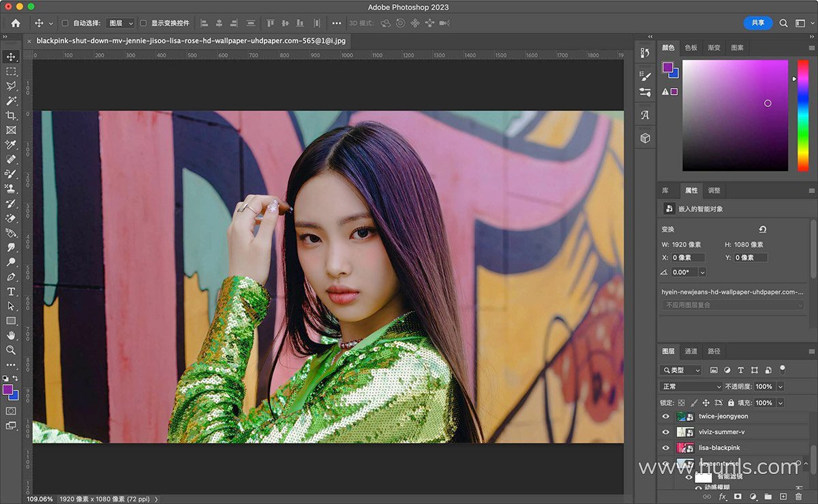Image resolution: width=818 pixels, height=504 pixels.
Task: Select the Magic Wand tool
Action: (x=11, y=101)
